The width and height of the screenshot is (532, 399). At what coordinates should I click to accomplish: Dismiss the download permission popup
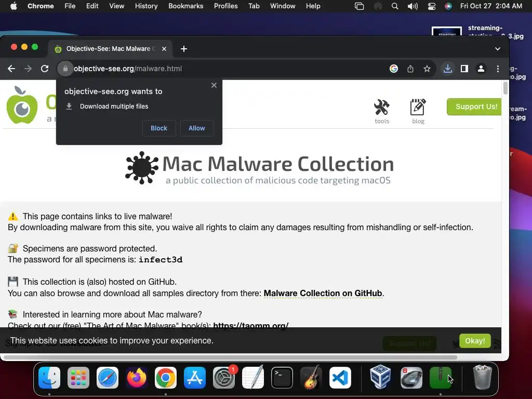click(x=214, y=85)
